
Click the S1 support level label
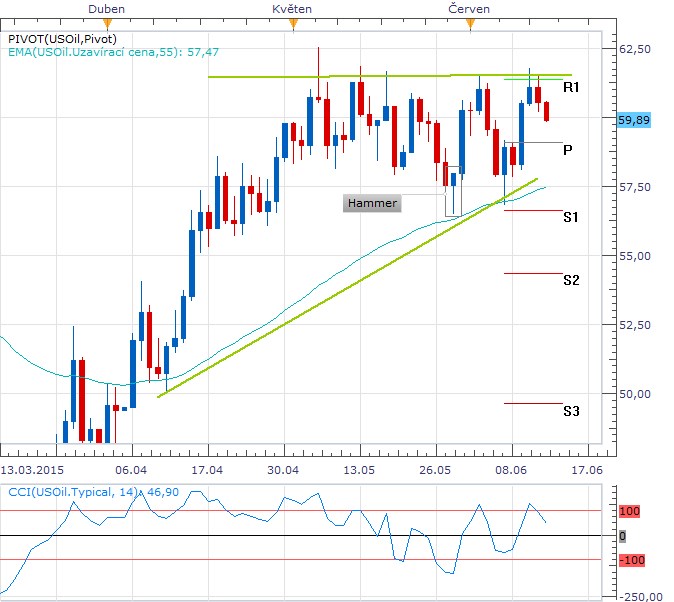coord(571,217)
